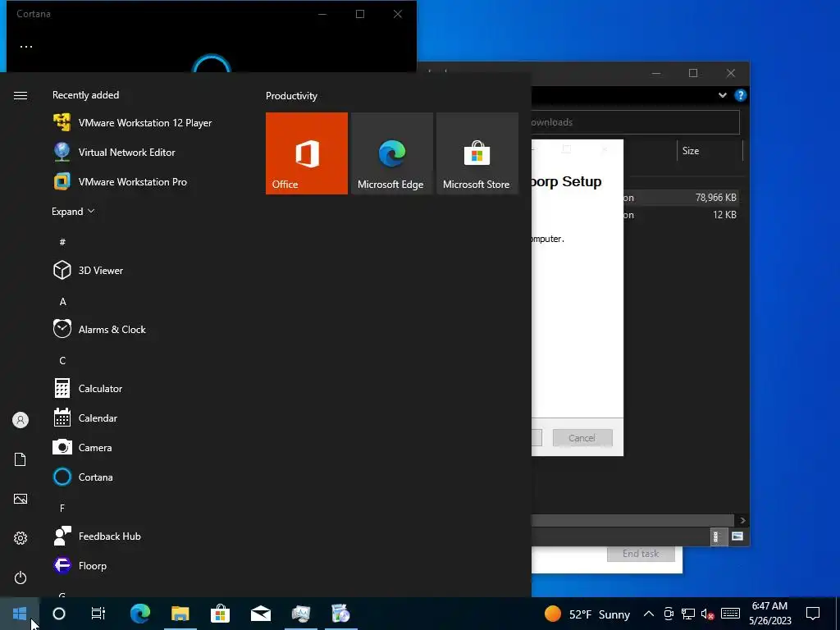Open Documents from Start sidebar
Screen dimensions: 840x630
tap(21, 459)
